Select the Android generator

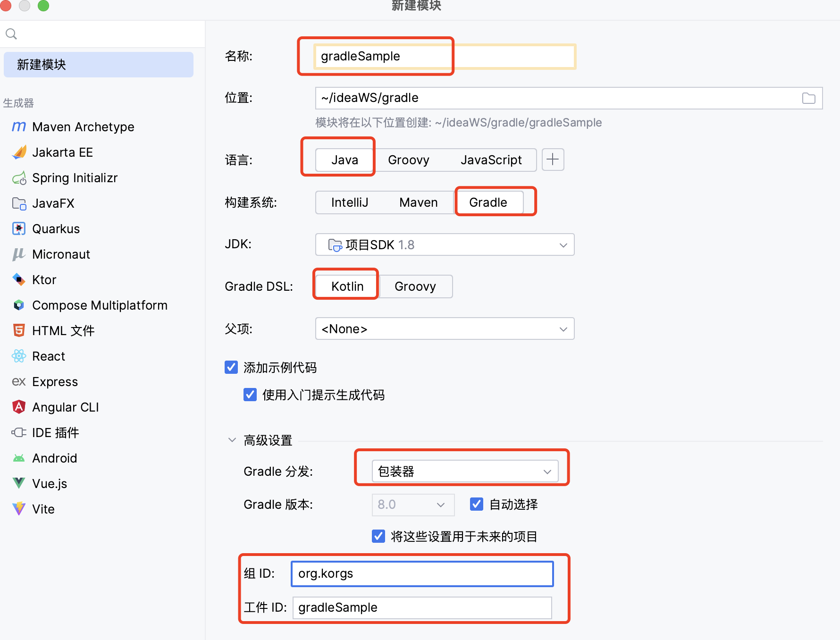click(54, 458)
